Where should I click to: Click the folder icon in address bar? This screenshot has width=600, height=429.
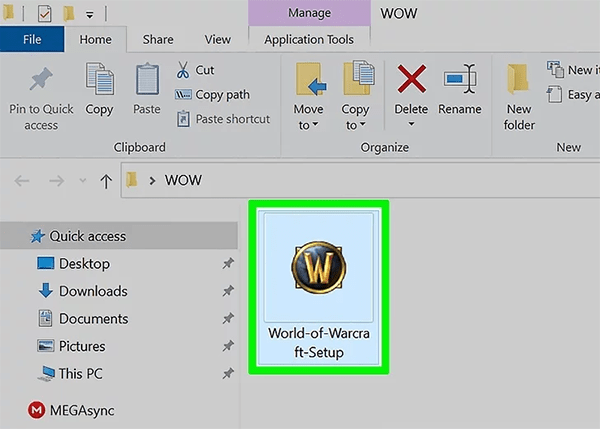click(132, 179)
